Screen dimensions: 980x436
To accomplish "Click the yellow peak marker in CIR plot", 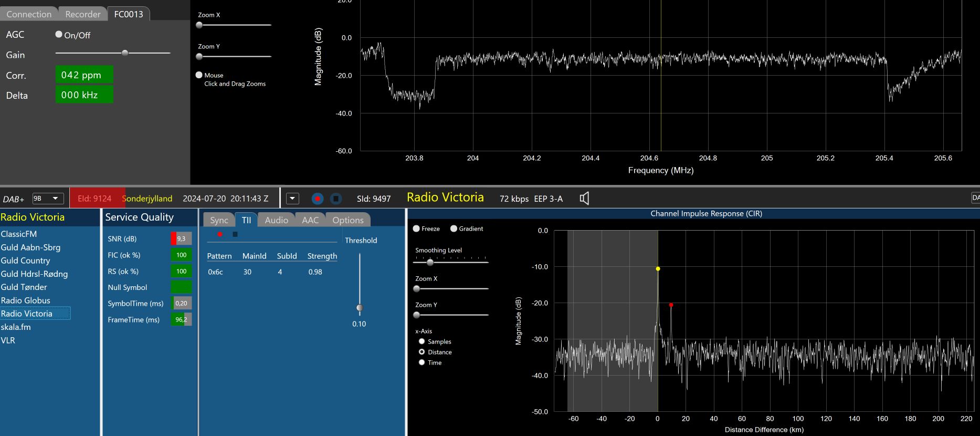I will pyautogui.click(x=658, y=268).
